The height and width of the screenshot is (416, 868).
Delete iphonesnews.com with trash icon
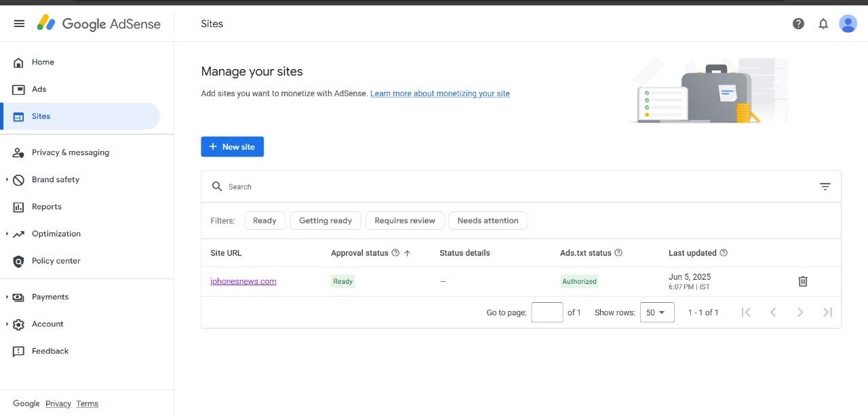pos(803,281)
